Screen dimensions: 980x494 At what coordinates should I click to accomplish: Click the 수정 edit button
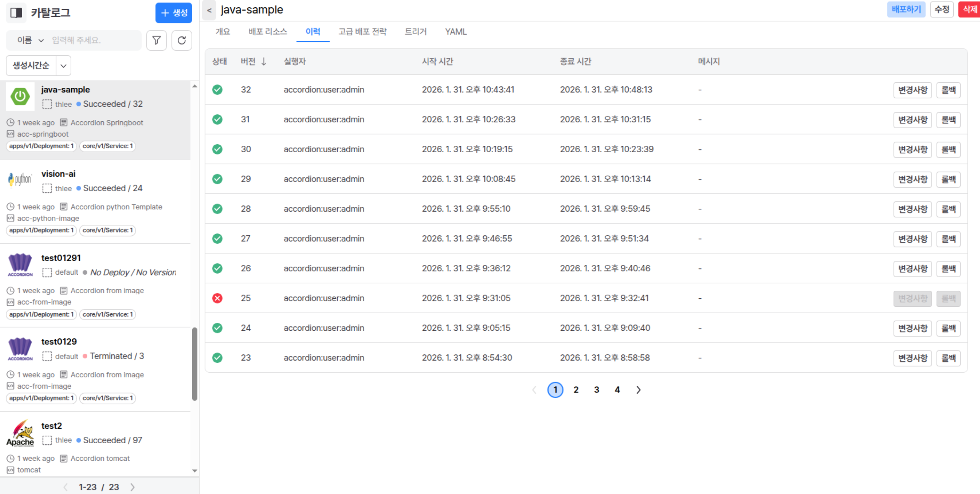point(941,9)
